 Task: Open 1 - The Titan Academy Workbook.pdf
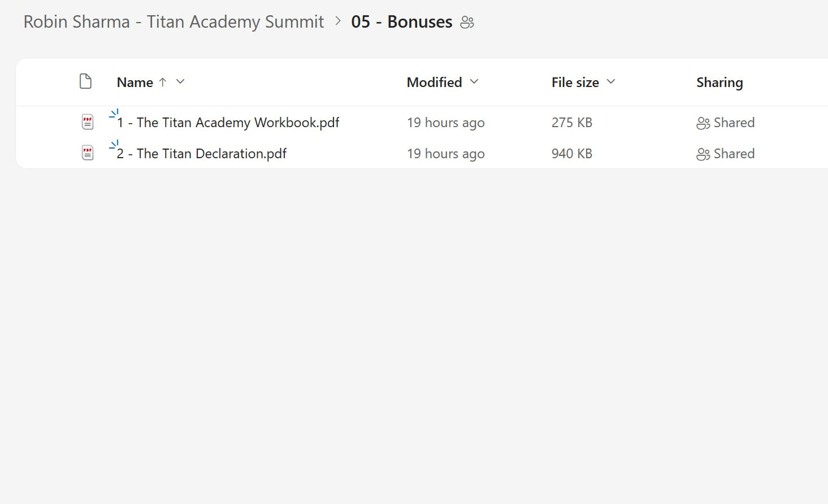tap(228, 122)
